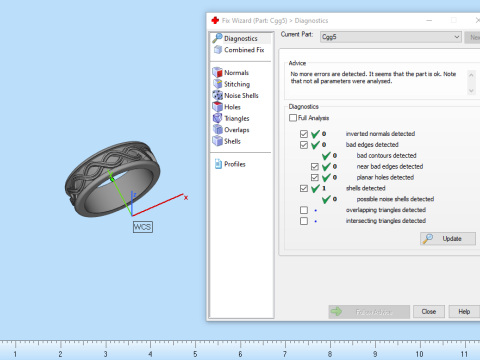Image resolution: width=480 pixels, height=360 pixels.
Task: Click the red cross Fix Wizard title icon
Action: coord(215,20)
